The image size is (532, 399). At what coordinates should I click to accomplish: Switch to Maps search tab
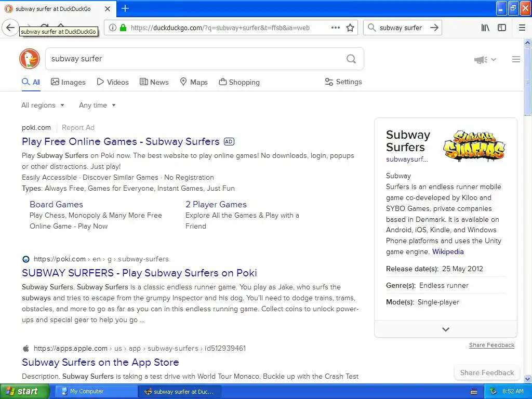coord(194,82)
